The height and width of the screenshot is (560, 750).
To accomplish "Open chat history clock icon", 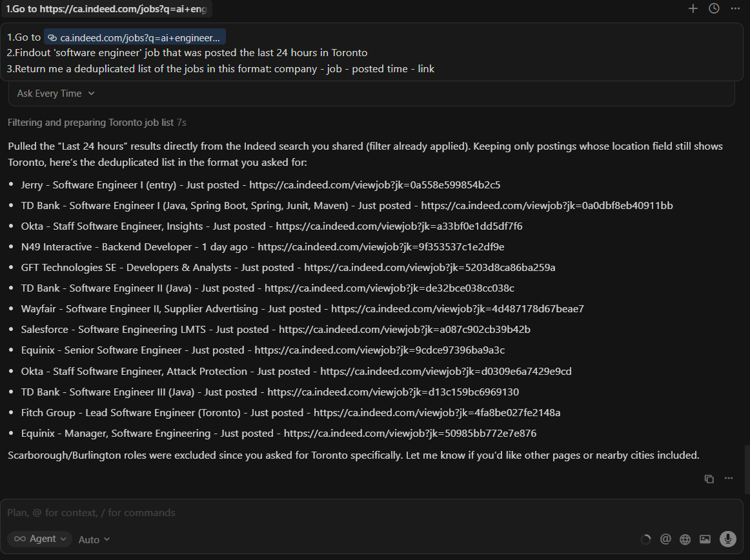I will 714,8.
